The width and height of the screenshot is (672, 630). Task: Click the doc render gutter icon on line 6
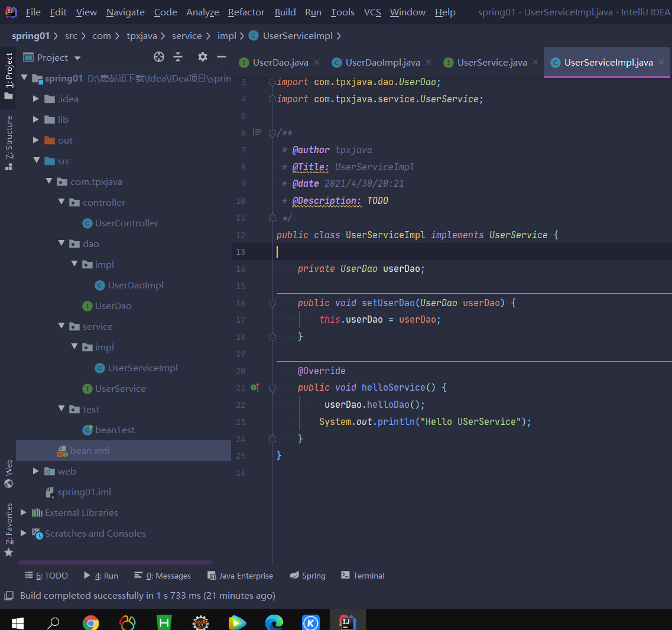[257, 132]
